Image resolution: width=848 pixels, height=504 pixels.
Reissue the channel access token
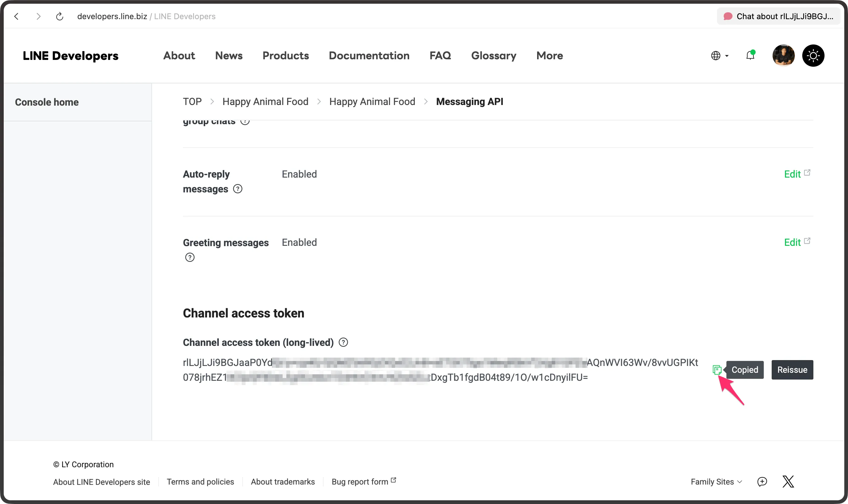click(x=792, y=370)
